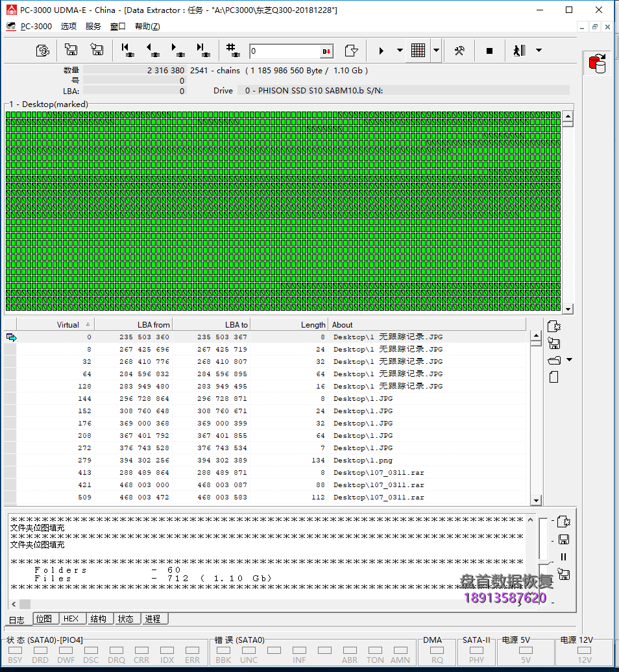Click the log panel settings document icon

(x=564, y=522)
